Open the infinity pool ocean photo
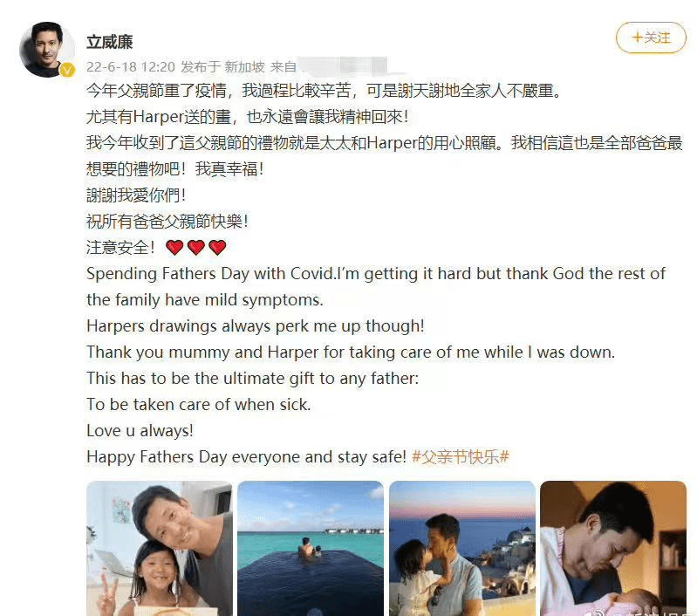697x616 pixels. point(311,548)
